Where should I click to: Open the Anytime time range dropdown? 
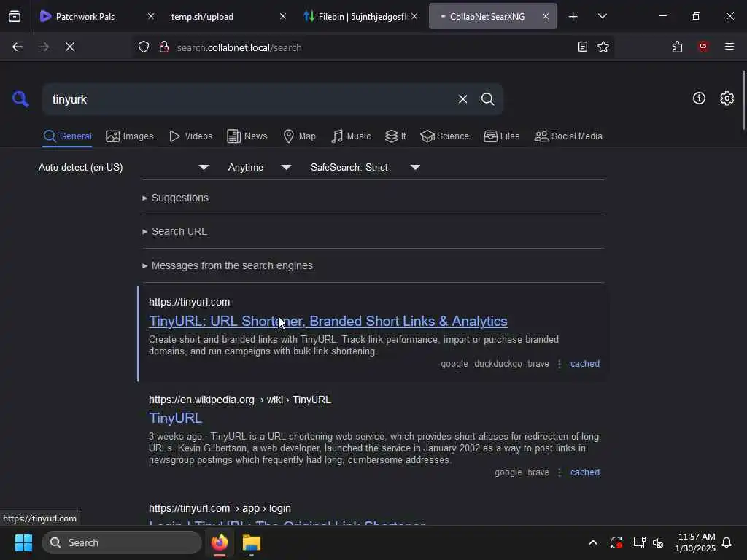259,167
